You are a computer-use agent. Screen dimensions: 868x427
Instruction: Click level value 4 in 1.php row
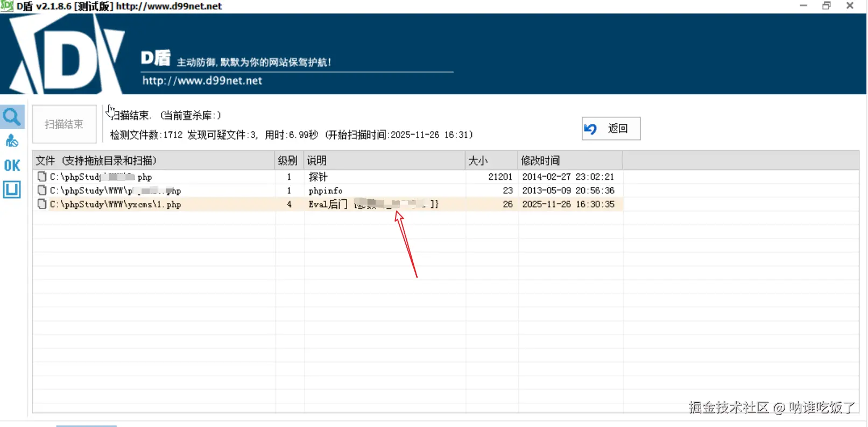click(289, 205)
